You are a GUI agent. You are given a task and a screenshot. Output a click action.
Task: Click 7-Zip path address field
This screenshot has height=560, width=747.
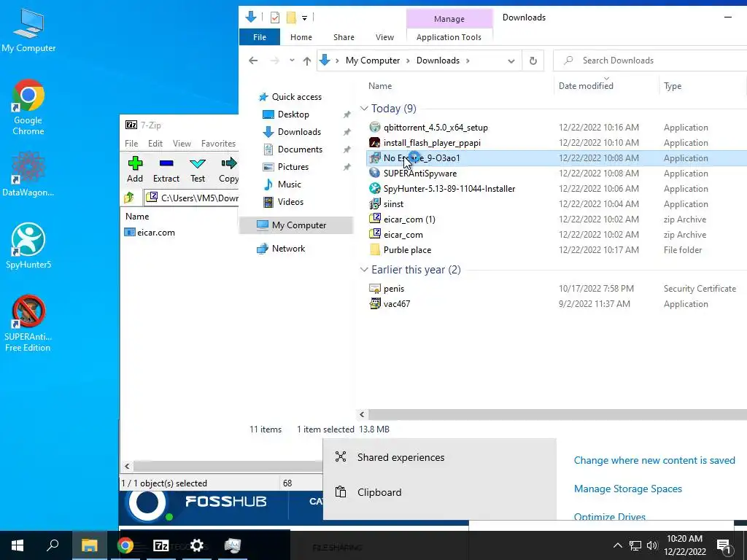click(x=191, y=198)
